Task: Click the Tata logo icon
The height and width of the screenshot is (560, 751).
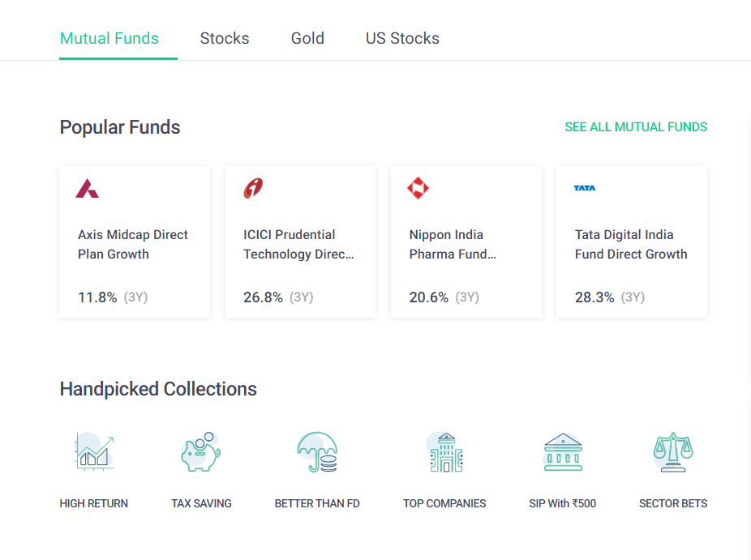Action: (584, 188)
